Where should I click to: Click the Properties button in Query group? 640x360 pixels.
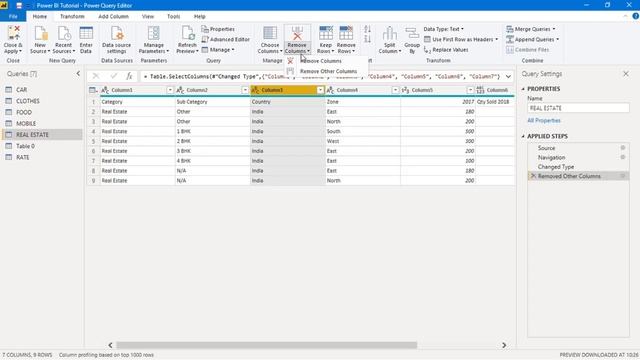click(218, 29)
